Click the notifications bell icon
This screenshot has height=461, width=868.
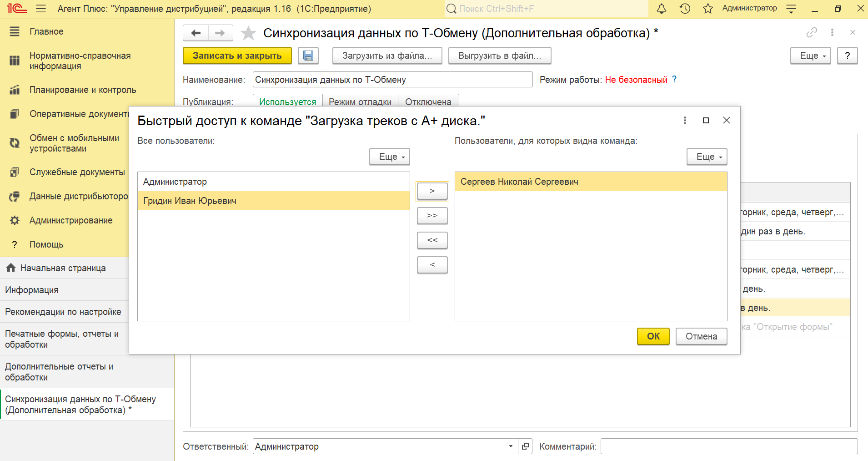[x=662, y=9]
